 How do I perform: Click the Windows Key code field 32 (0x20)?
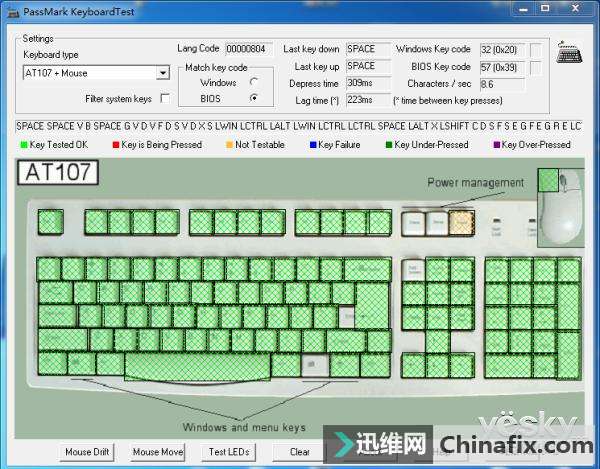[x=502, y=50]
